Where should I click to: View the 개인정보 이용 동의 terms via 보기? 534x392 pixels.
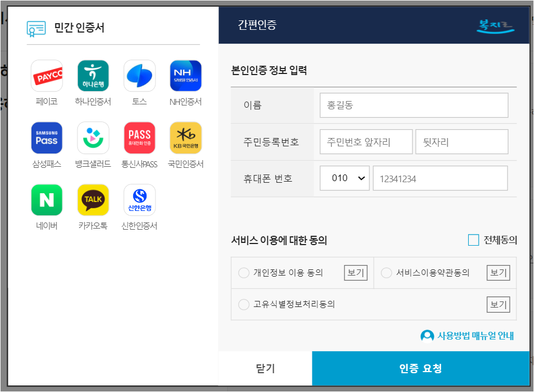tap(356, 273)
